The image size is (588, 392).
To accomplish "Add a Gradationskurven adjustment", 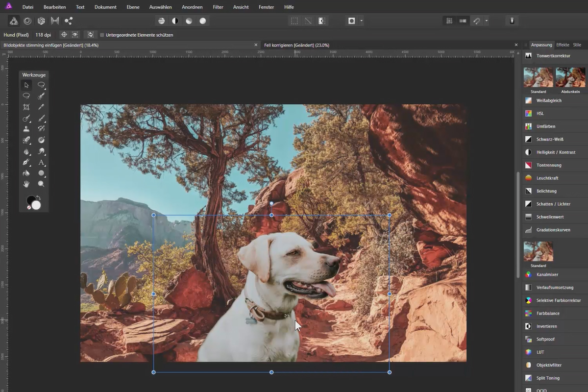I will pyautogui.click(x=554, y=230).
